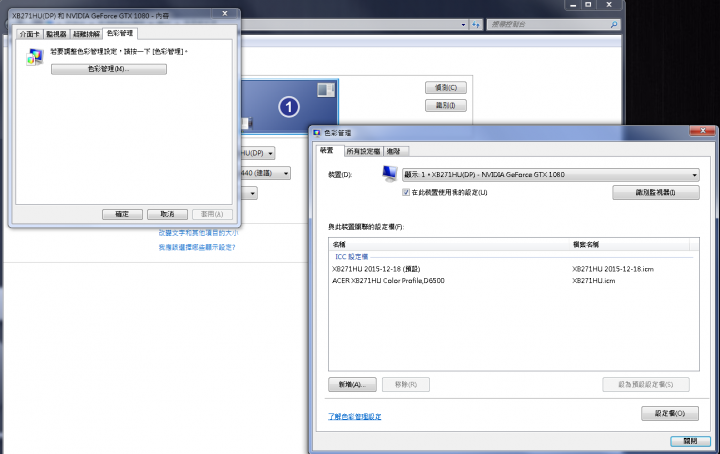Click the 檔案名稱 column header
The image size is (720, 454).
point(630,244)
